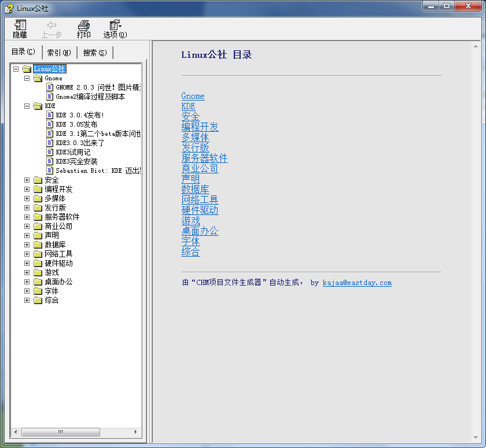
Task: Switch to the 搜索 (Search) tab
Action: point(95,53)
